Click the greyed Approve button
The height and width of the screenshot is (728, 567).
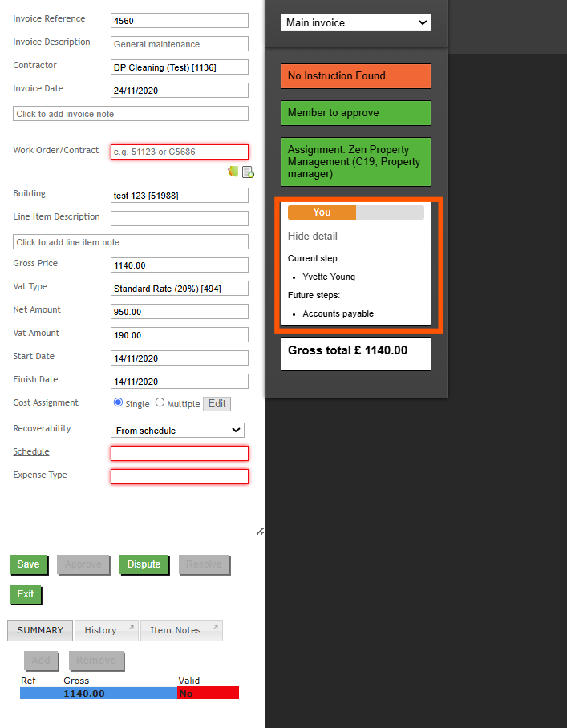[x=83, y=564]
